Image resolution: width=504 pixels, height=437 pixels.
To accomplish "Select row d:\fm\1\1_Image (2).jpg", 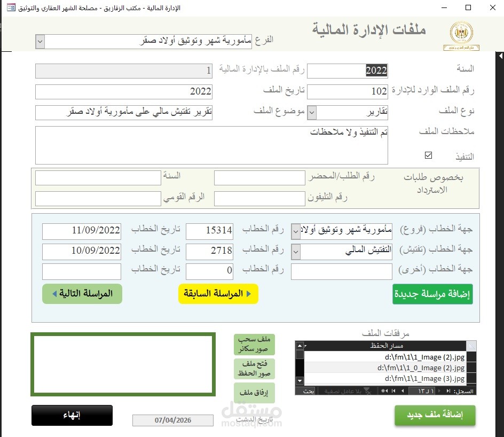I will (385, 357).
